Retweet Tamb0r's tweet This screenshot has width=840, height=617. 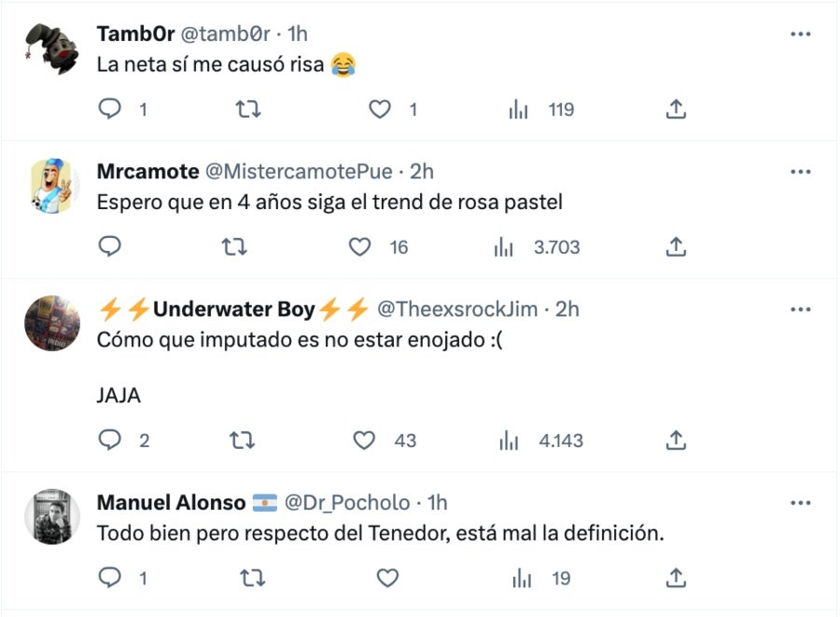coord(246,110)
